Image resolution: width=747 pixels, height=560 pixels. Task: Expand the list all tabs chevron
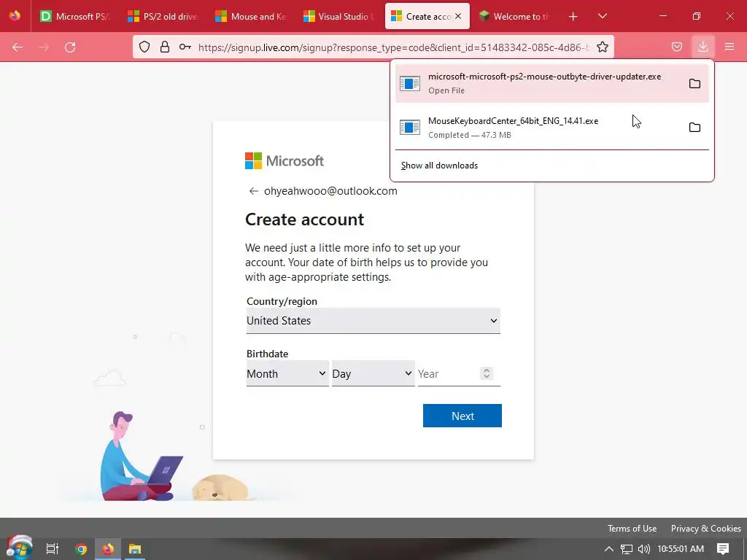point(602,16)
